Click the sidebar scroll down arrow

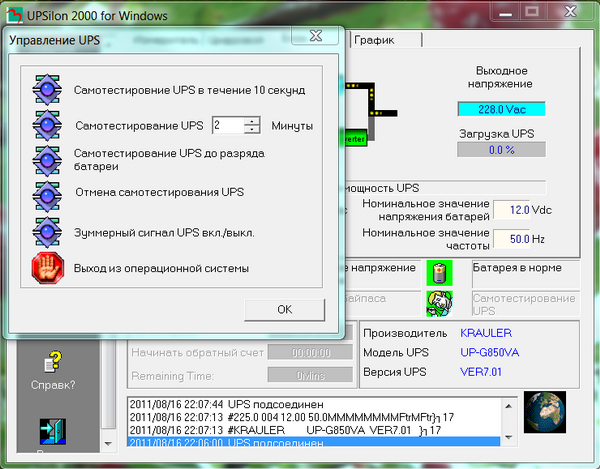tap(108, 444)
